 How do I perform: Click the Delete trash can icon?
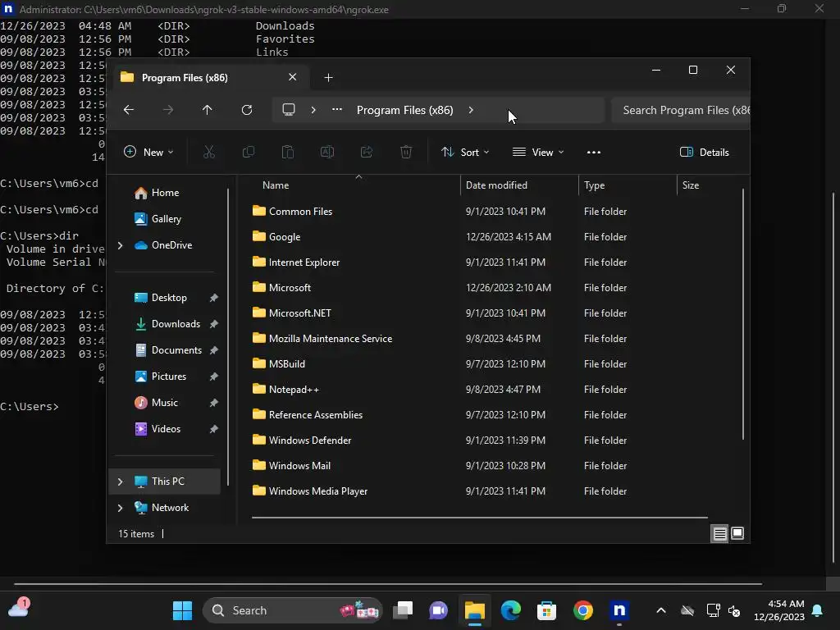point(406,152)
